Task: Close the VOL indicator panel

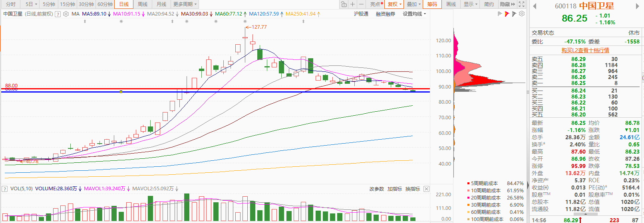Action: [427, 189]
